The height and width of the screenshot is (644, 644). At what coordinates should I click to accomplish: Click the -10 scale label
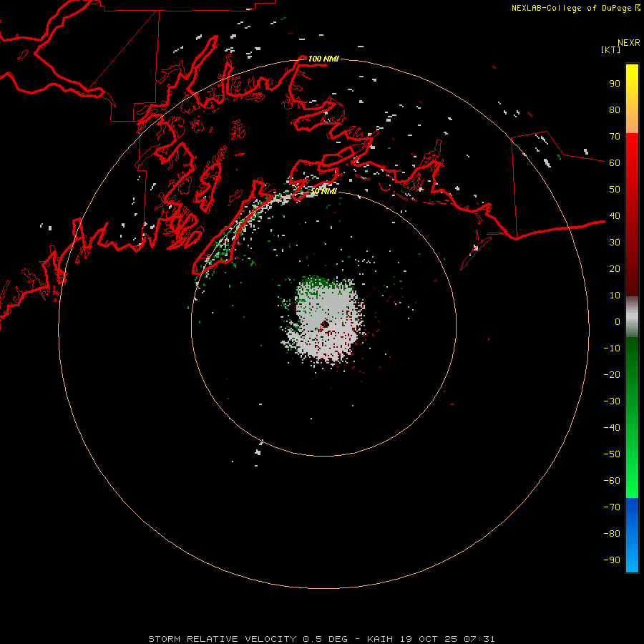pos(612,348)
